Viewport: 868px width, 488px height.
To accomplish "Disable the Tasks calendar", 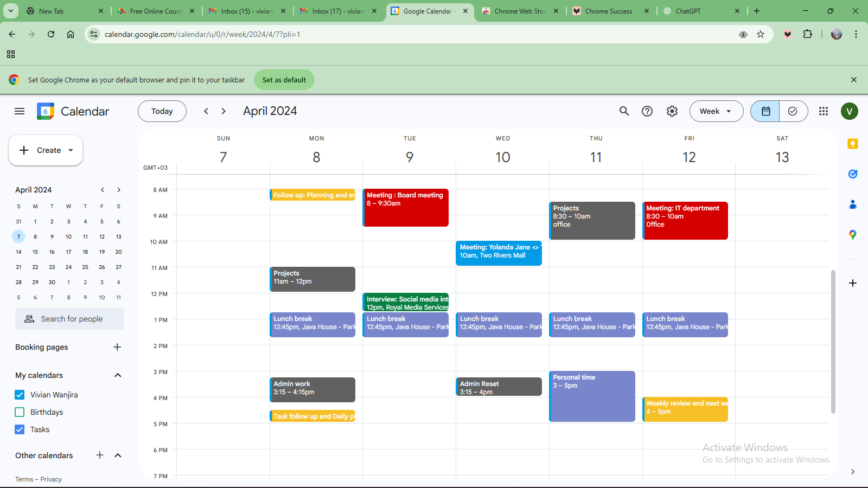I will click(x=20, y=429).
